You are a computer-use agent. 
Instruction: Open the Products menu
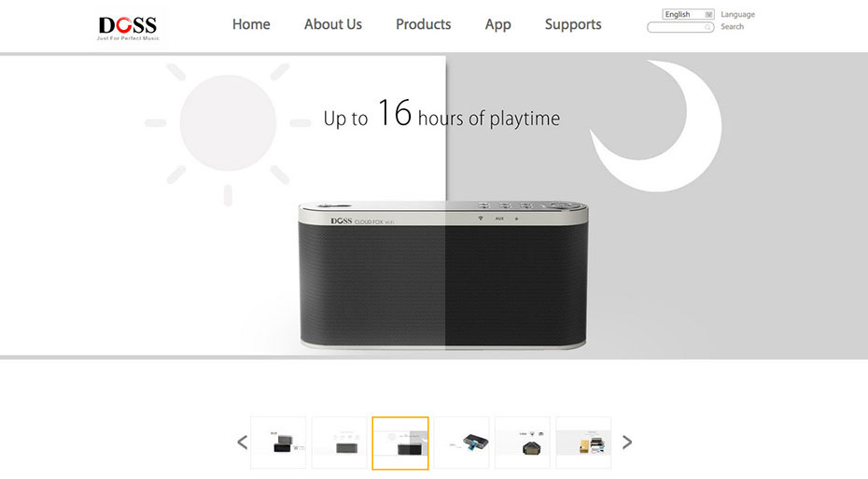(424, 24)
